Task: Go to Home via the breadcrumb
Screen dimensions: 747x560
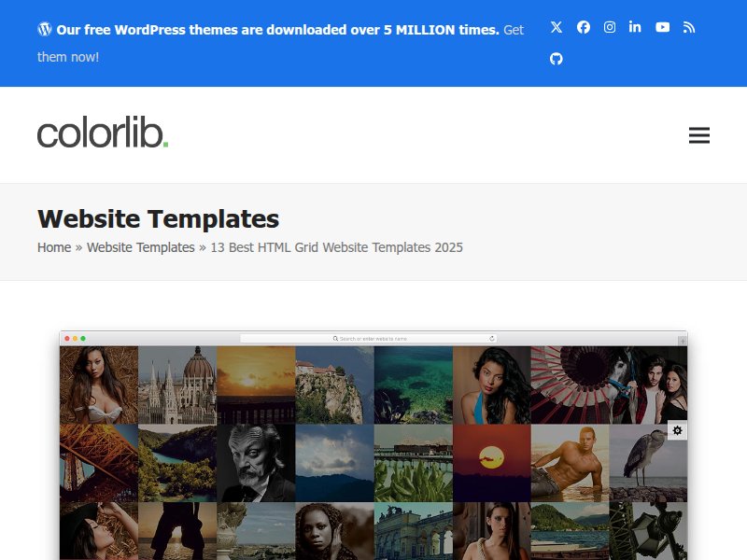Action: click(x=53, y=247)
